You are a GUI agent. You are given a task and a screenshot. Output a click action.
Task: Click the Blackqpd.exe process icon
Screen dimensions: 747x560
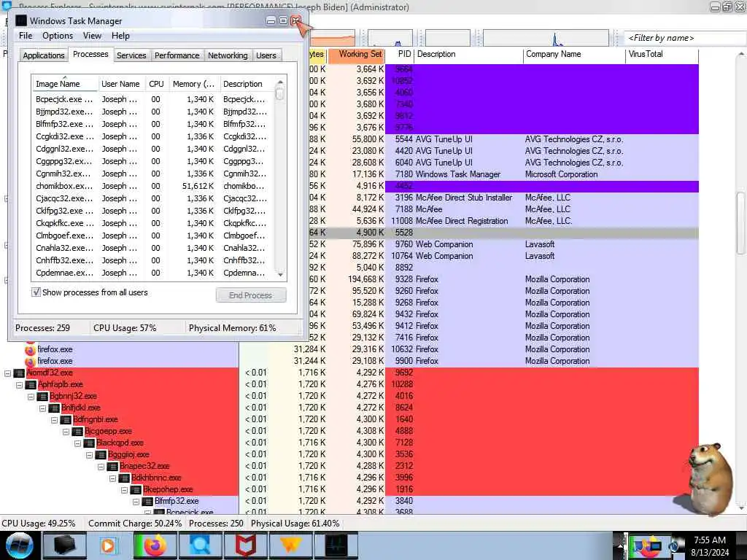(x=89, y=443)
